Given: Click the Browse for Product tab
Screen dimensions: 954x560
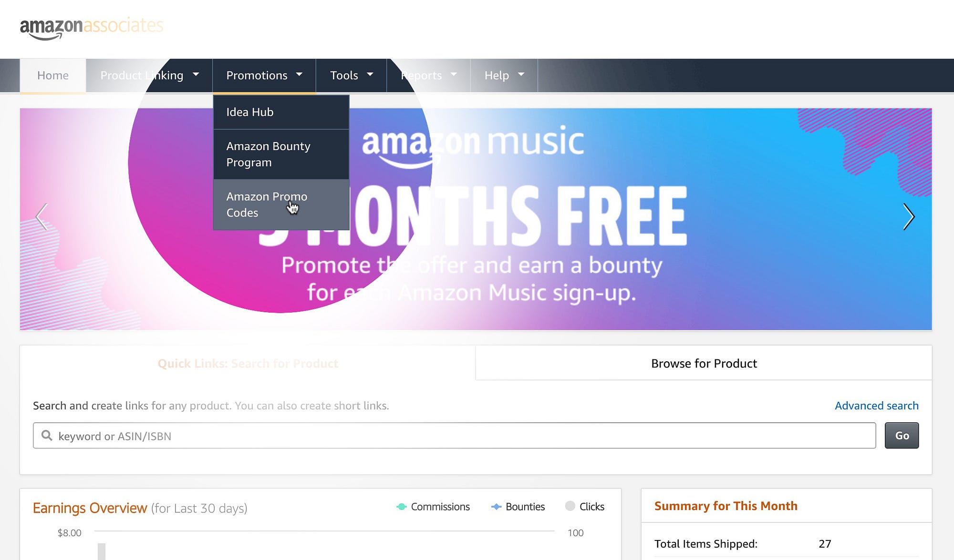Looking at the screenshot, I should click(x=704, y=363).
